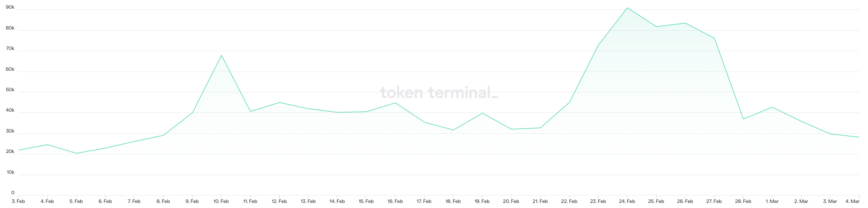Image resolution: width=868 pixels, height=208 pixels.
Task: Click the 4. Mar label at axis end
Action: (852, 201)
